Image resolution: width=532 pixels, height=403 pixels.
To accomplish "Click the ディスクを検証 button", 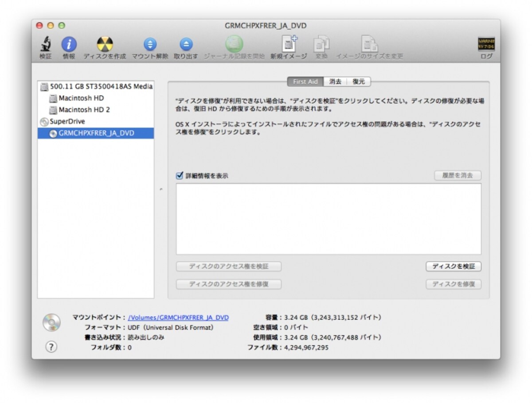I will pyautogui.click(x=454, y=267).
